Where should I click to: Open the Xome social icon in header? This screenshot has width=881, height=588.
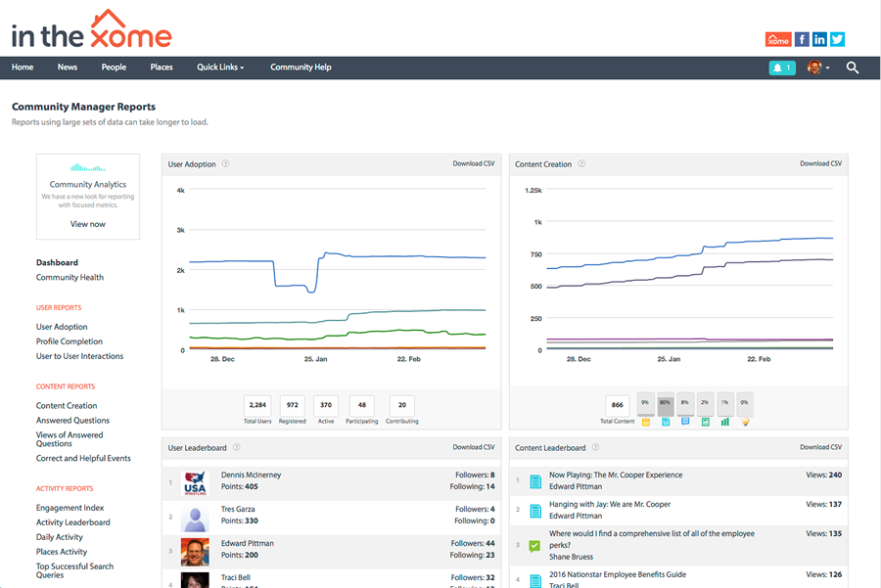tap(778, 39)
